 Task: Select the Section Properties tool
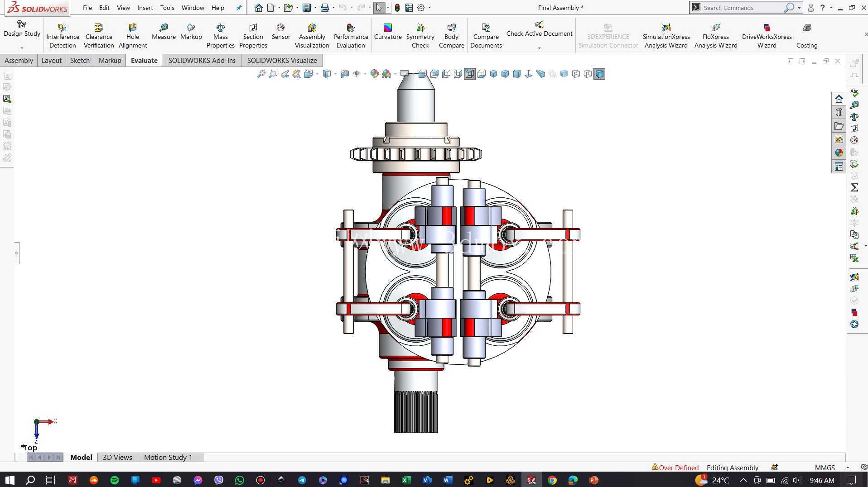click(253, 36)
